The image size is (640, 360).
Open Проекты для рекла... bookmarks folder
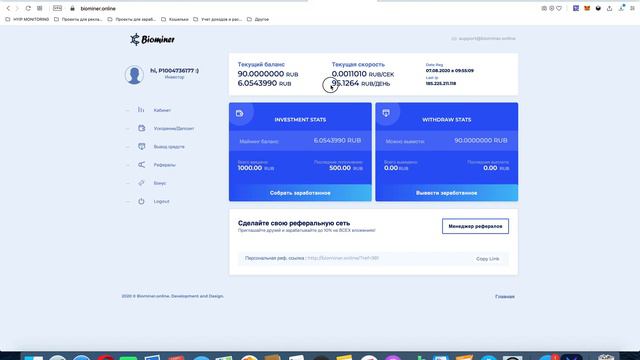tap(78, 19)
